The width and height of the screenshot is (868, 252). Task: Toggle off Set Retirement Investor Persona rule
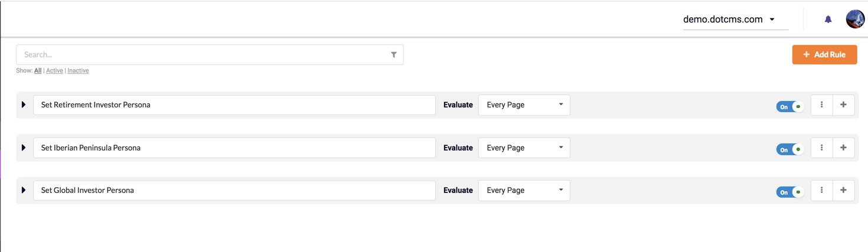point(789,107)
